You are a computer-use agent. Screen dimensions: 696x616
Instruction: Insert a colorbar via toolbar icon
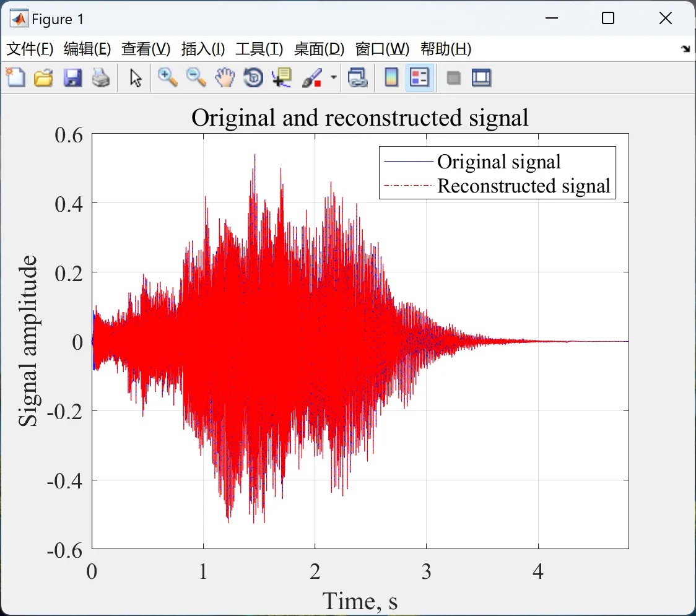[391, 77]
